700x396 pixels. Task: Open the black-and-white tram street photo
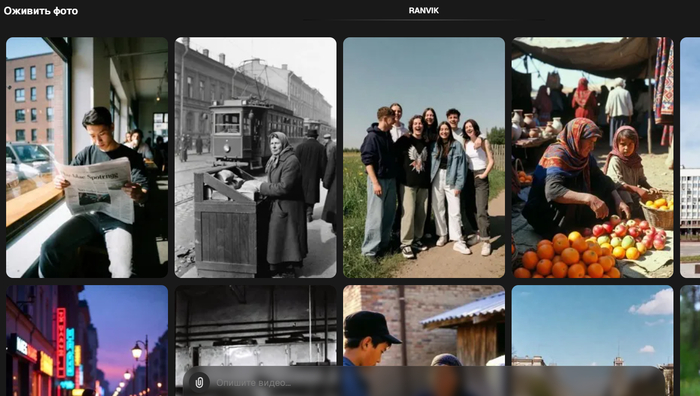pos(255,158)
